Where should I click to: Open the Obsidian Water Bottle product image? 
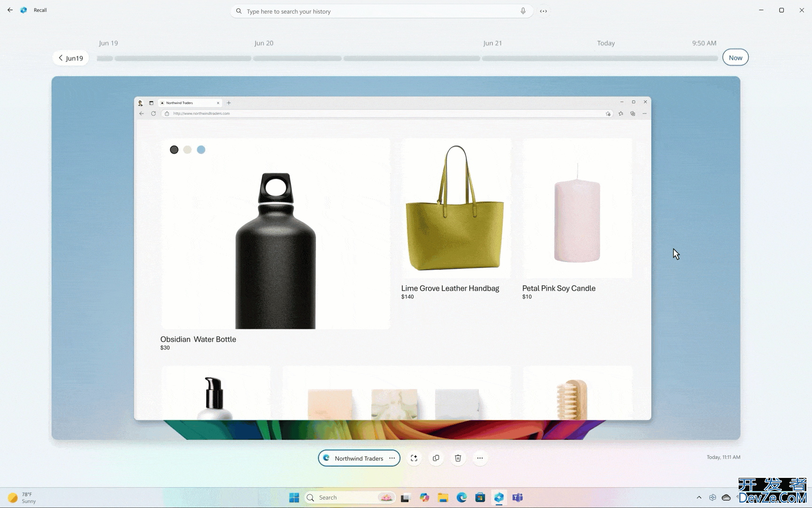[x=275, y=234]
